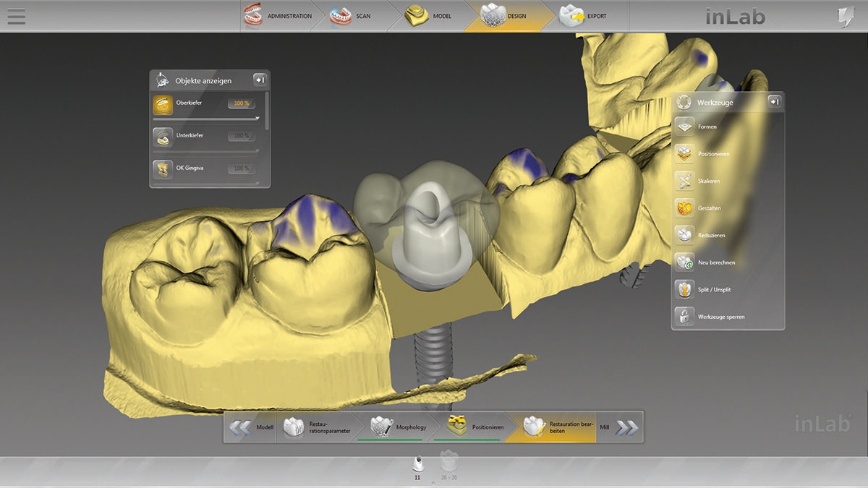Select the Formen tool
The image size is (868, 488).
point(684,127)
